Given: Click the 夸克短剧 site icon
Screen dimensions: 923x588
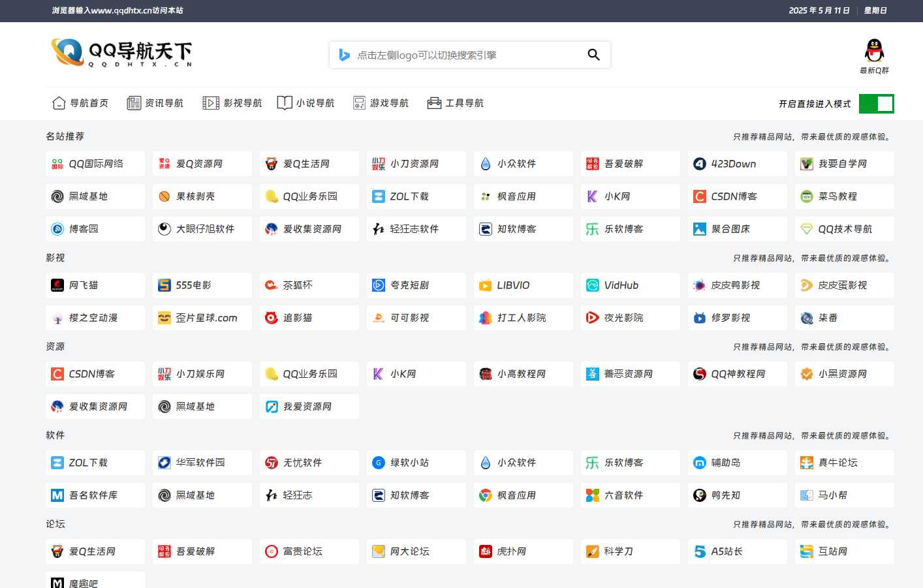Looking at the screenshot, I should tap(379, 285).
